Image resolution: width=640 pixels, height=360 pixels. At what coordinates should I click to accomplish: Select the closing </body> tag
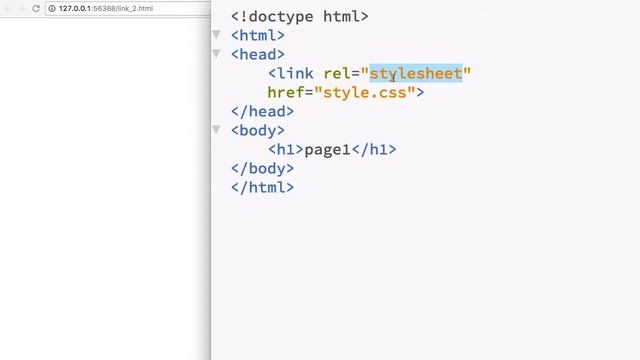coord(262,169)
